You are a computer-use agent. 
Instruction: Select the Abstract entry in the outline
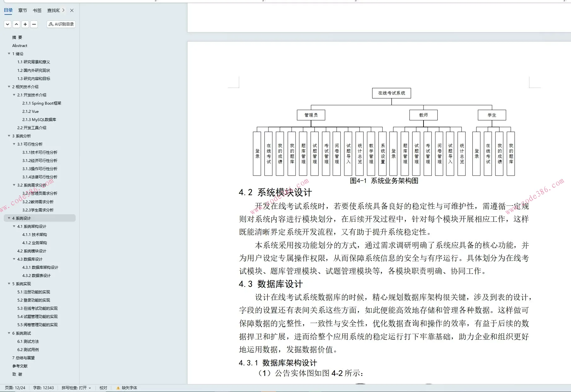coord(20,45)
